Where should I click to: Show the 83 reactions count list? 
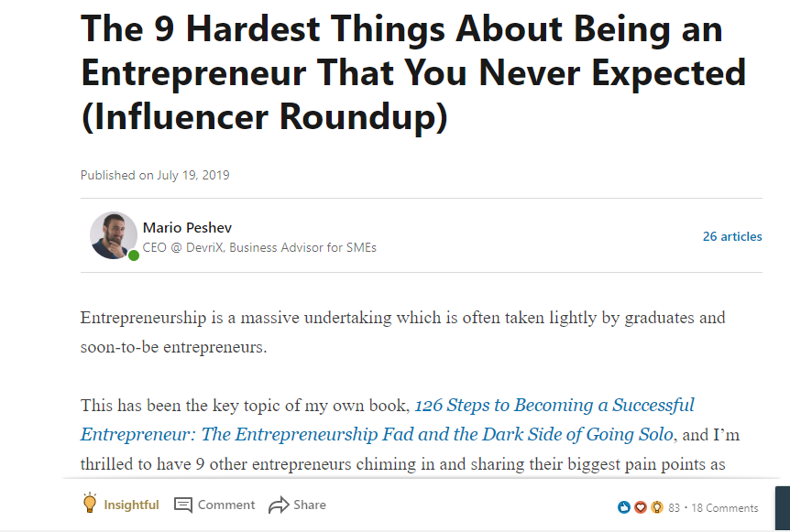(675, 508)
